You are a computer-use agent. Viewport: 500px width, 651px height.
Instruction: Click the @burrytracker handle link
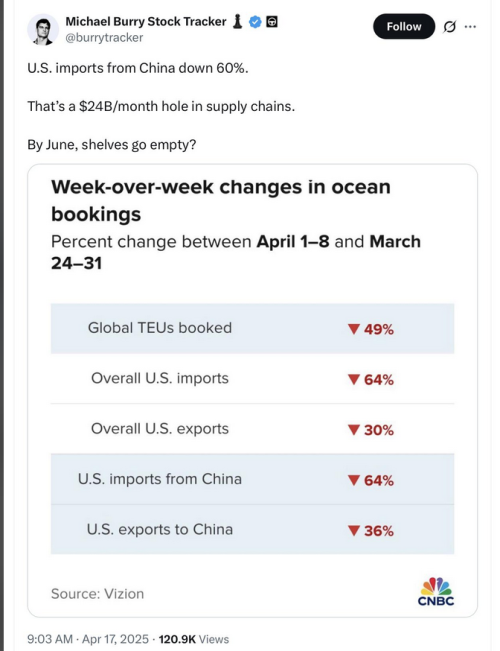point(104,38)
